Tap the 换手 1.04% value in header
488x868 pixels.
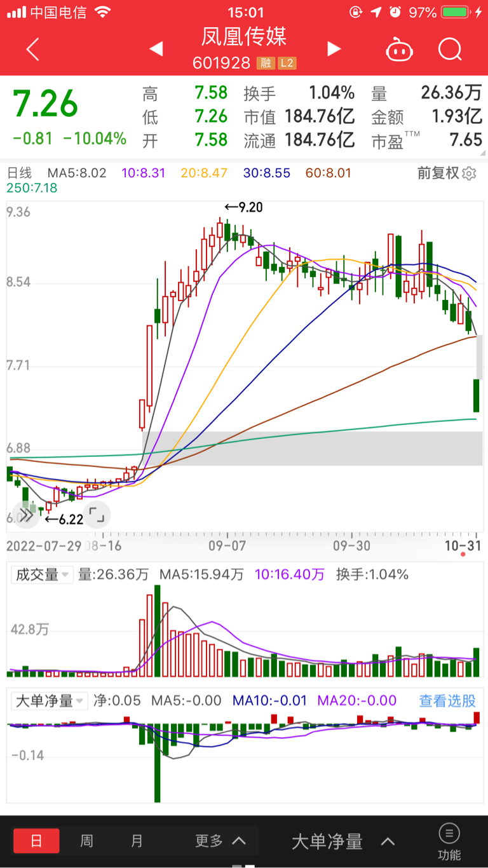point(332,93)
